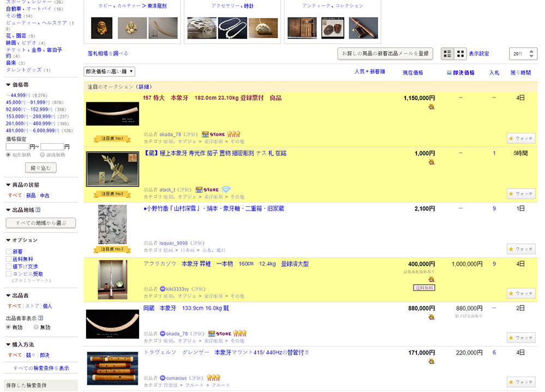This screenshot has width=545, height=392.
Task: Click 送料無料 free shipping badge
Action: 424,287
